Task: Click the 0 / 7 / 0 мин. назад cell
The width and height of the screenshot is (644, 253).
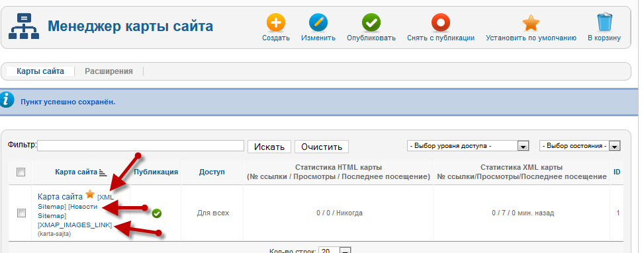Action: point(523,213)
